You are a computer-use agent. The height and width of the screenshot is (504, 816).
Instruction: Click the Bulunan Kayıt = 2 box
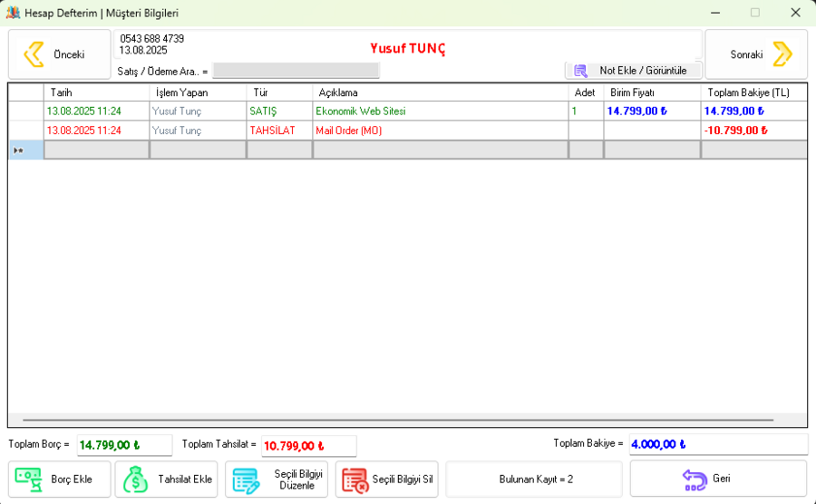(534, 479)
